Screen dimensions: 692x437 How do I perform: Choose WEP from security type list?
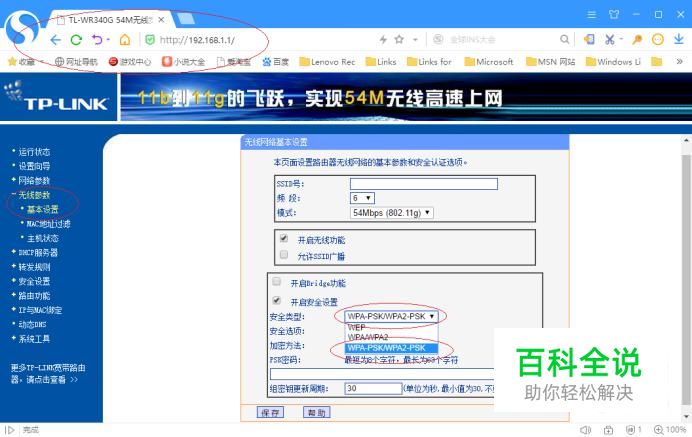pos(391,328)
